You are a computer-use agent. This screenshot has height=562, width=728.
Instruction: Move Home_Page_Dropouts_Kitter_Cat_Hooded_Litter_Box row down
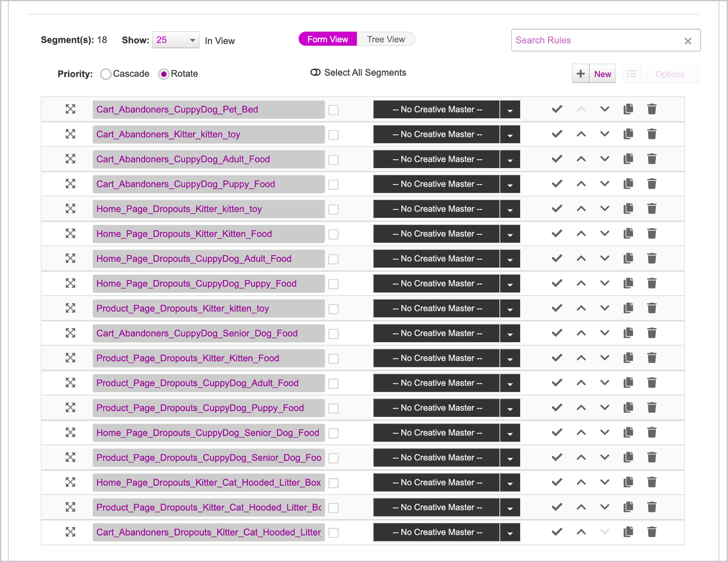tap(605, 482)
